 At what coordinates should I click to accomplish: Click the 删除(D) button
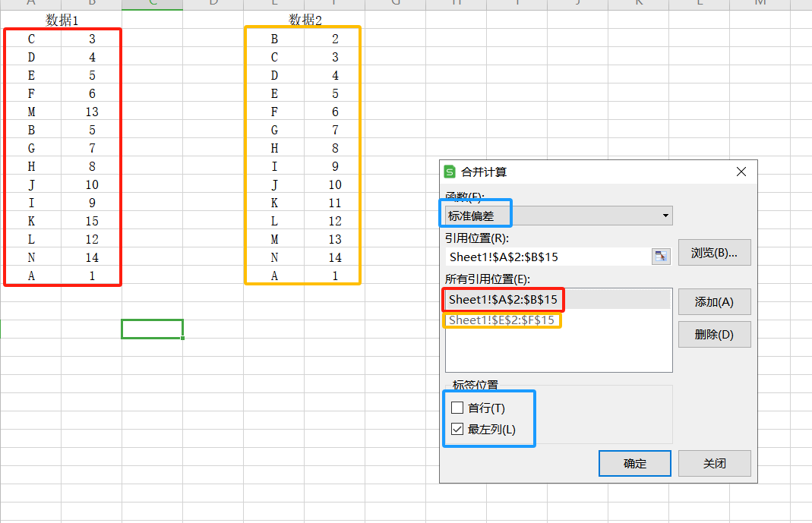pyautogui.click(x=714, y=334)
